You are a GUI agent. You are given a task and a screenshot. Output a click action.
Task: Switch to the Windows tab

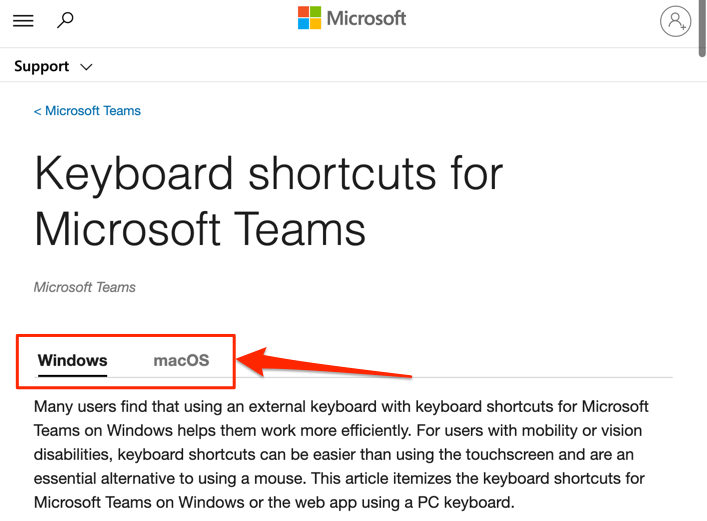pyautogui.click(x=72, y=360)
